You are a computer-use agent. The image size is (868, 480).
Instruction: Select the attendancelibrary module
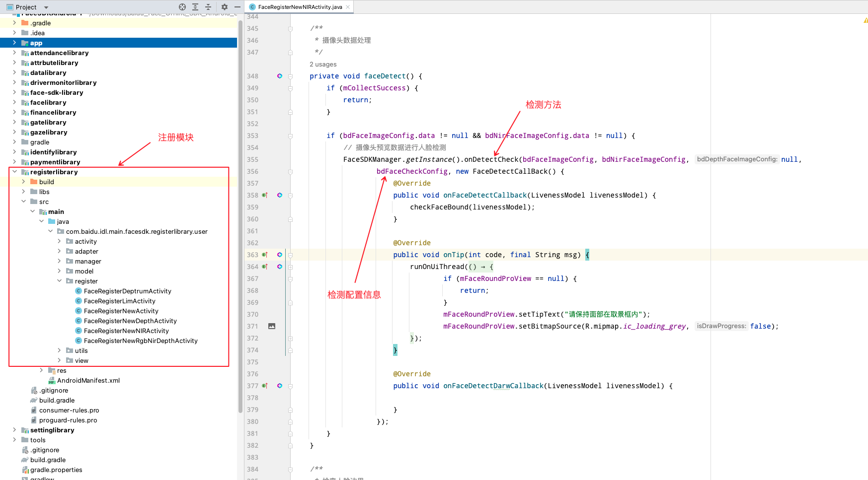click(x=59, y=53)
